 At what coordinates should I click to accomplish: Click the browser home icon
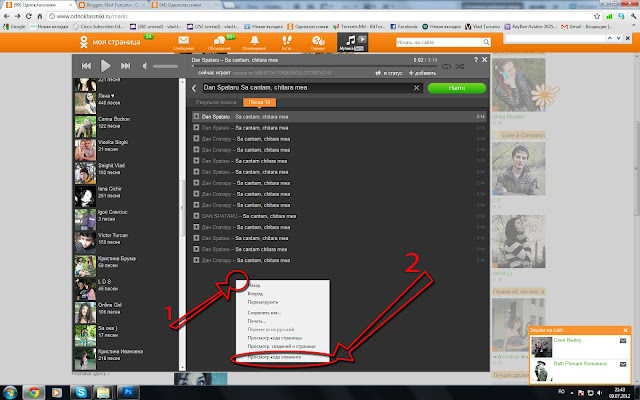pyautogui.click(x=40, y=16)
